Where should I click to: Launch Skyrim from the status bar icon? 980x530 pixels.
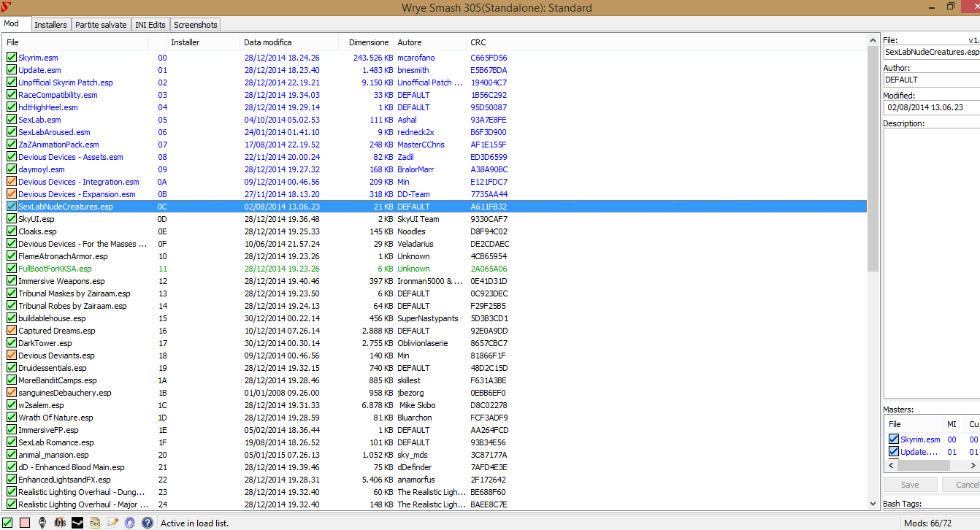tap(42, 523)
